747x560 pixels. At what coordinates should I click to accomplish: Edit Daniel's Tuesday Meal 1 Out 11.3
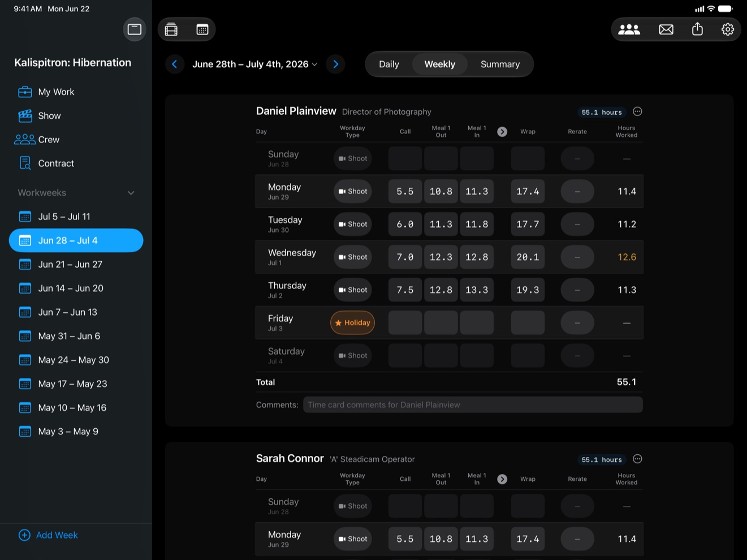tap(441, 224)
